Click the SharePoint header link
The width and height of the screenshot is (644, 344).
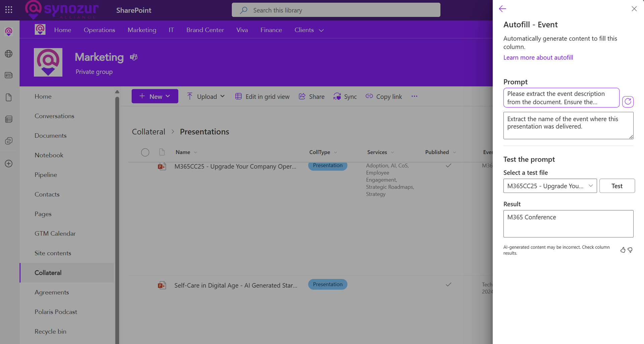(133, 10)
